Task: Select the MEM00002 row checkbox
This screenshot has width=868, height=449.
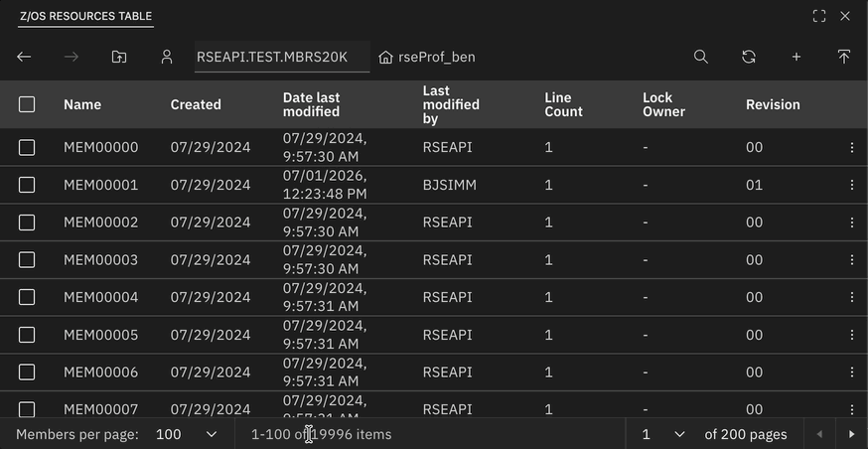Action: click(x=27, y=222)
